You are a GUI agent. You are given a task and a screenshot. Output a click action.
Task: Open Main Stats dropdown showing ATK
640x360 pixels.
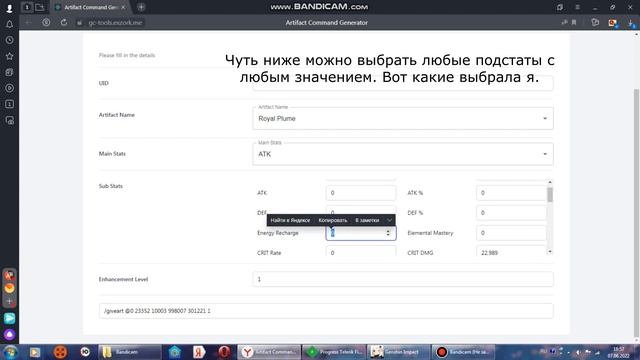[x=403, y=154]
